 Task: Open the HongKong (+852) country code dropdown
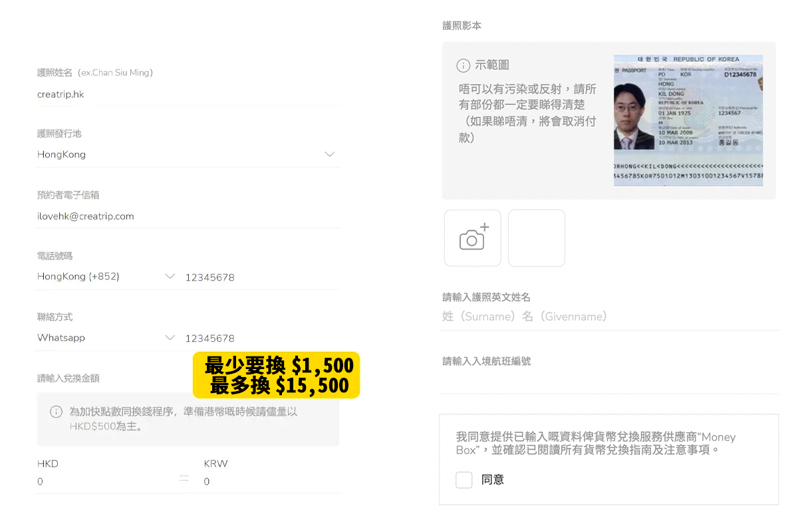point(106,277)
